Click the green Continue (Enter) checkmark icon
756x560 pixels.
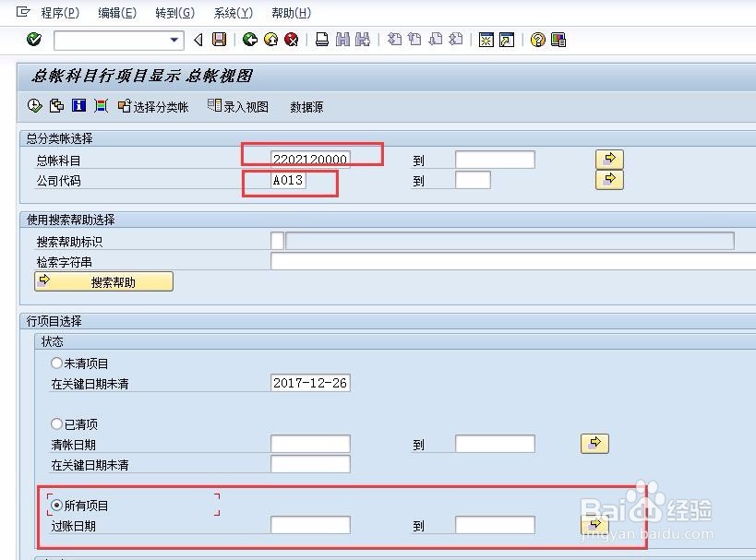pyautogui.click(x=33, y=40)
